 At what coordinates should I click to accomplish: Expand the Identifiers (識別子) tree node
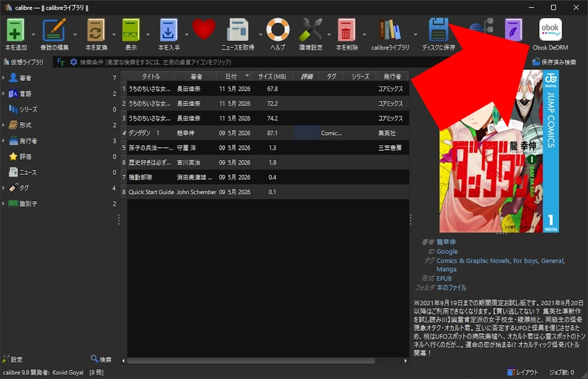tap(4, 203)
